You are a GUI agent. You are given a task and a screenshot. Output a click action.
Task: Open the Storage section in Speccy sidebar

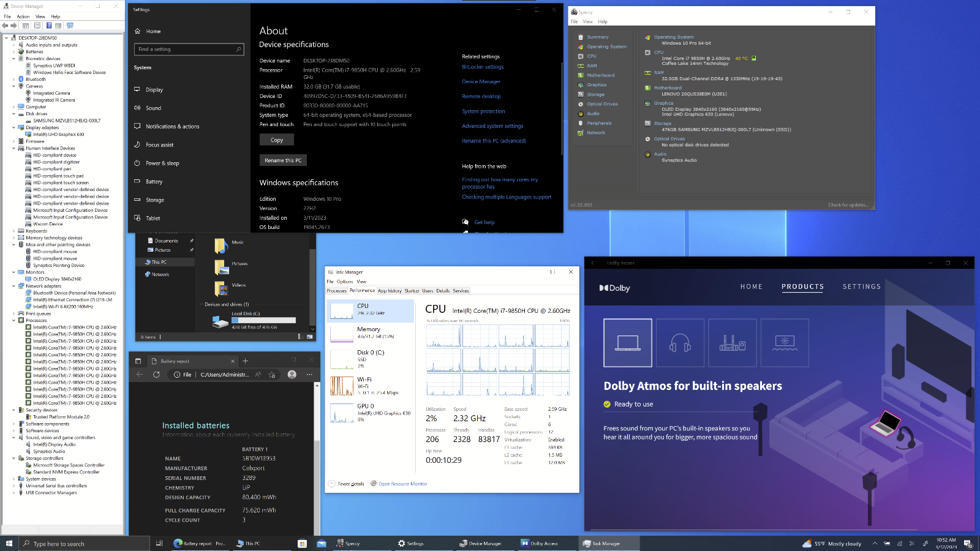595,94
